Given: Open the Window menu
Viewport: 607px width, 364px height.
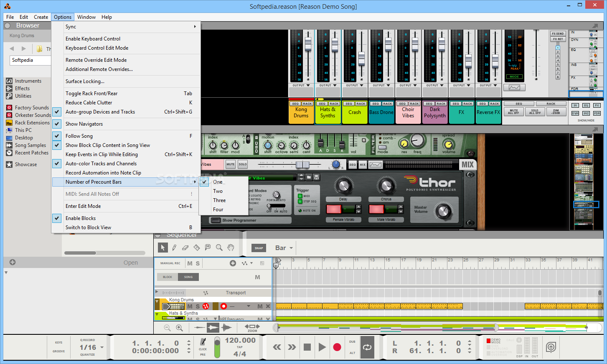Looking at the screenshot, I should click(86, 17).
